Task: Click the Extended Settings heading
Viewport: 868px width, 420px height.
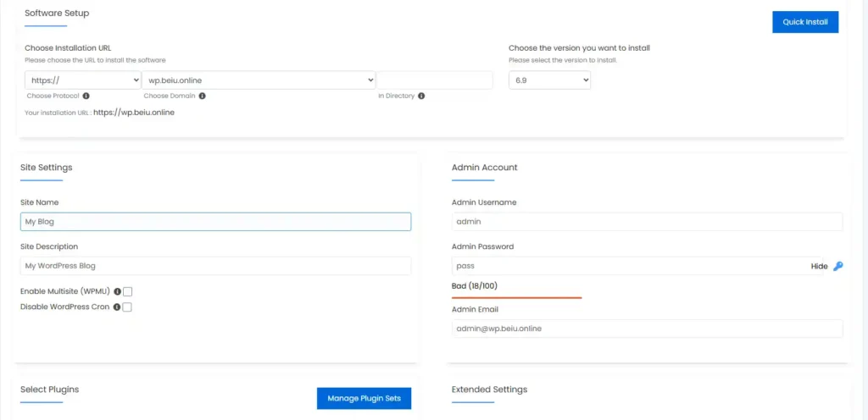Action: (489, 389)
